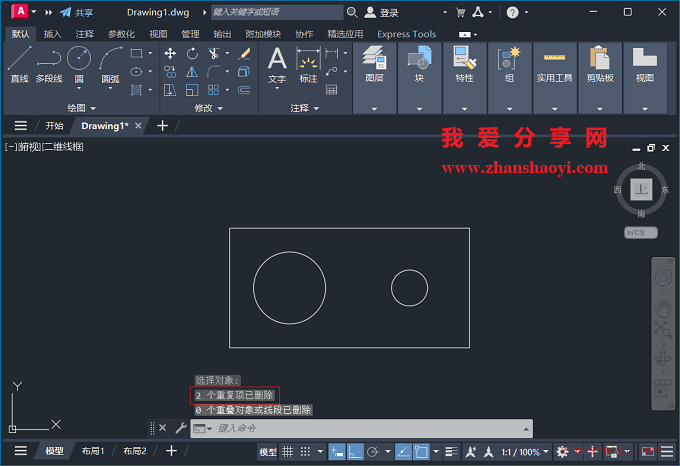Toggle ortho mode in status bar
Image resolution: width=680 pixels, height=466 pixels.
(x=355, y=452)
